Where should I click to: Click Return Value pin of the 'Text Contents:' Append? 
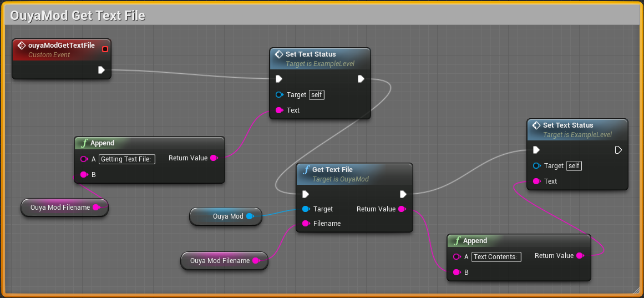pyautogui.click(x=580, y=256)
